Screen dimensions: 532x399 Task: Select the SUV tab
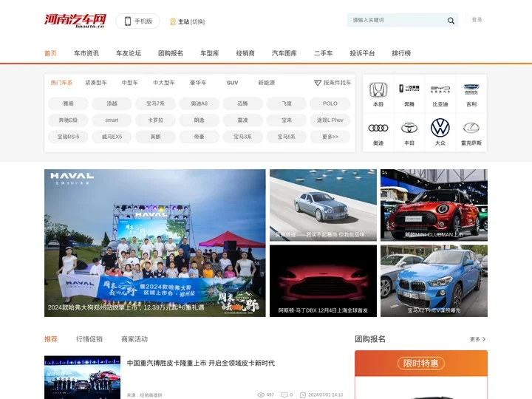(x=233, y=83)
